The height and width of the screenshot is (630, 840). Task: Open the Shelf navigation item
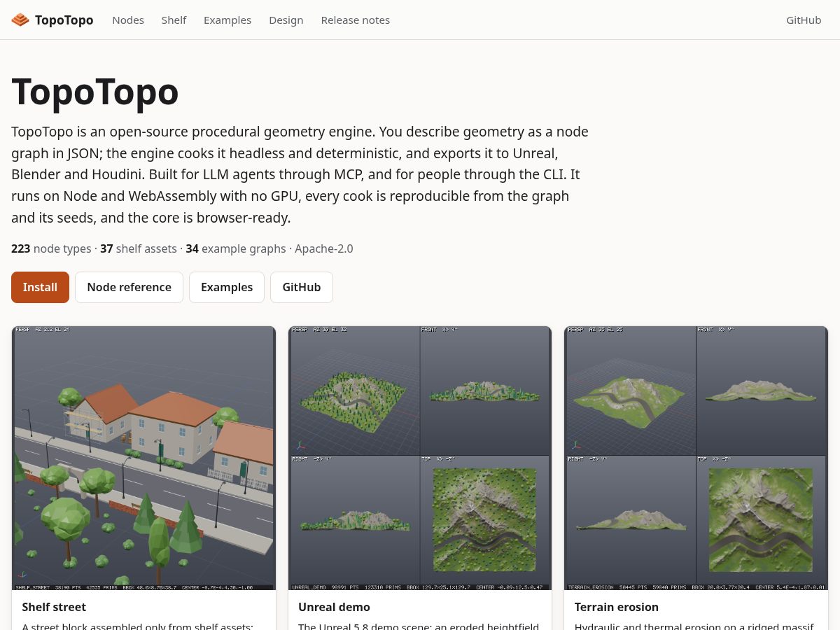174,20
